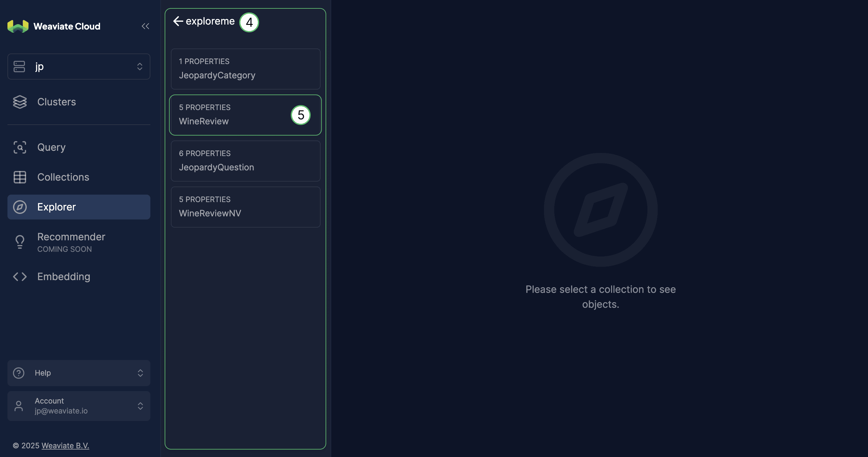
Task: Click the Recommender lightbulb icon
Action: 20,242
